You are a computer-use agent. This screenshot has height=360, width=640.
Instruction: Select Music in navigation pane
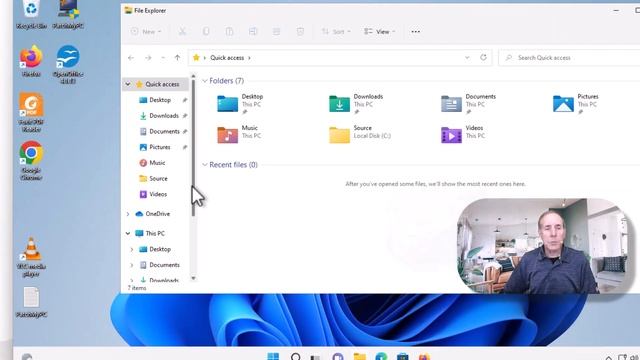[x=157, y=163]
